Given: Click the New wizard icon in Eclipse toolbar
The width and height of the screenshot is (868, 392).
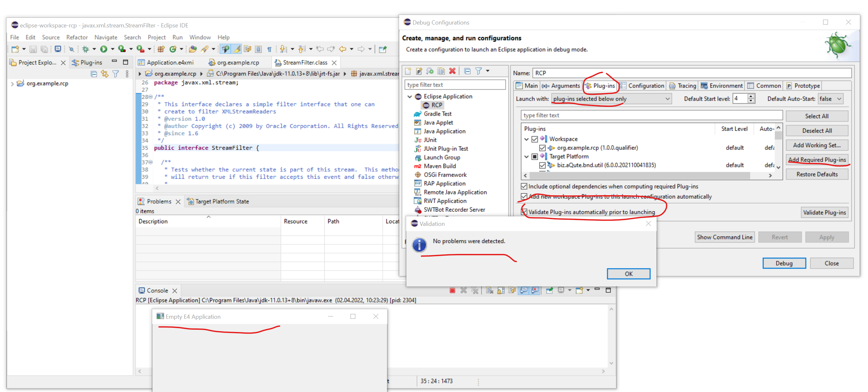Looking at the screenshot, I should tap(15, 49).
